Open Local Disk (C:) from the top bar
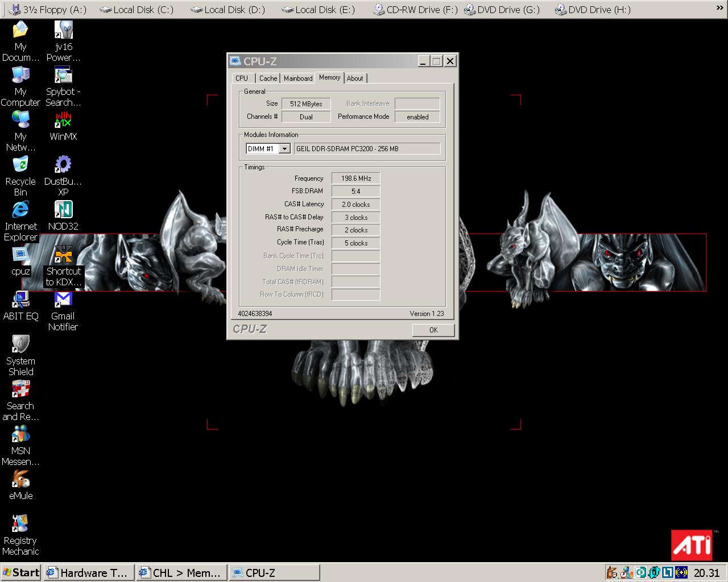 tap(136, 10)
